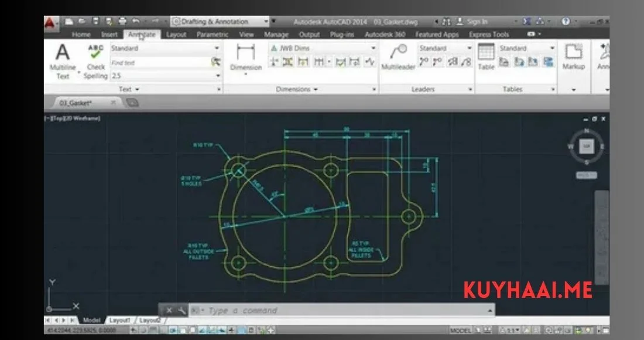Select the Multiline Text tool

point(63,62)
